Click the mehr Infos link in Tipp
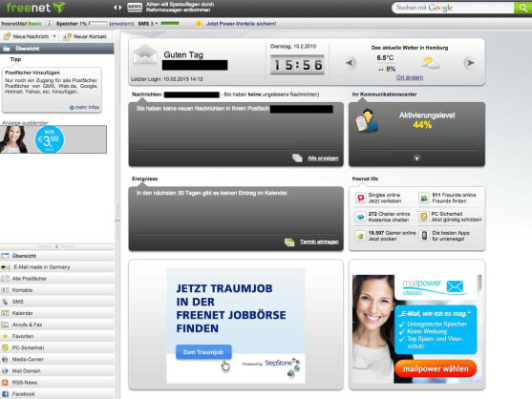 point(84,107)
